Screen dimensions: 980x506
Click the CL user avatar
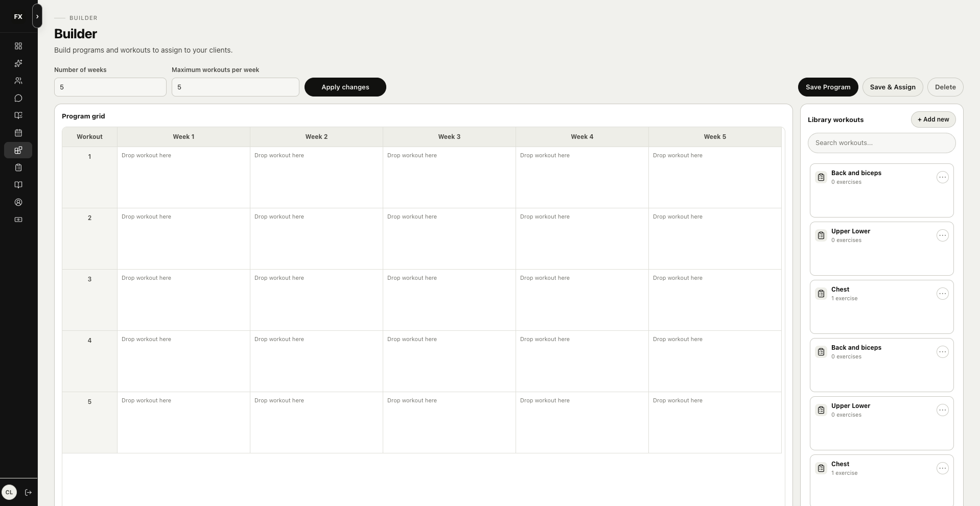pyautogui.click(x=9, y=492)
